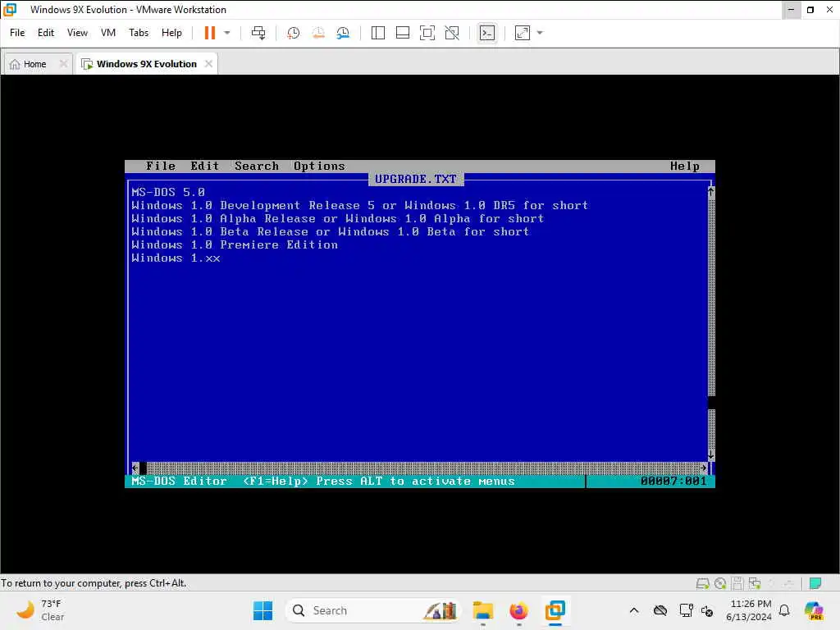This screenshot has width=840, height=630.
Task: Click the cloud sync tray icon
Action: [x=660, y=610]
